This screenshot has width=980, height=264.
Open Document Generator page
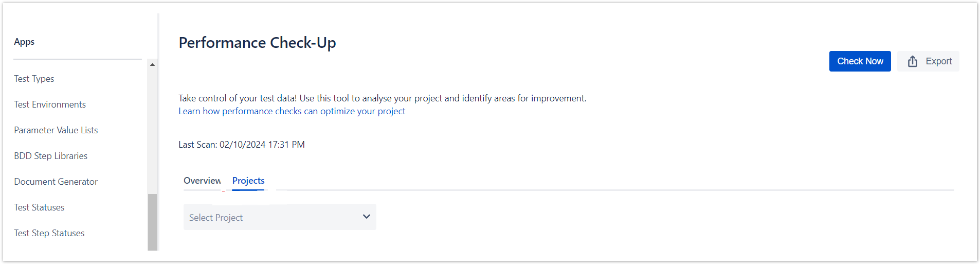[56, 182]
